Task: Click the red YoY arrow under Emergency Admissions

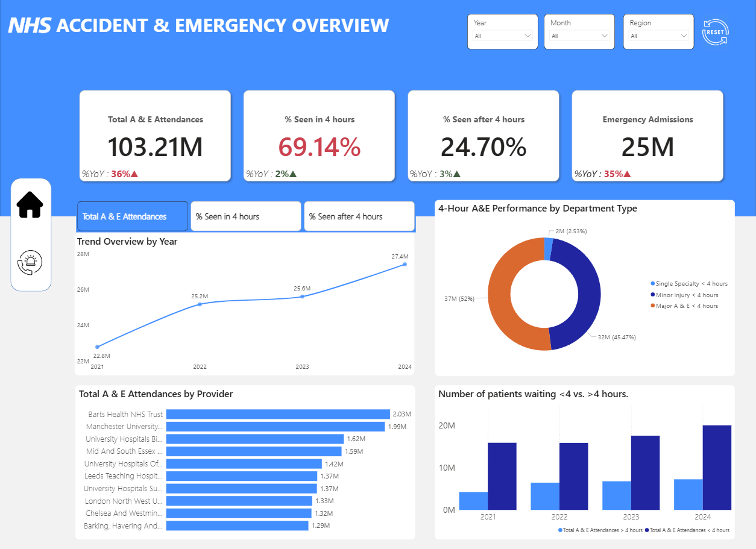Action: tap(627, 174)
